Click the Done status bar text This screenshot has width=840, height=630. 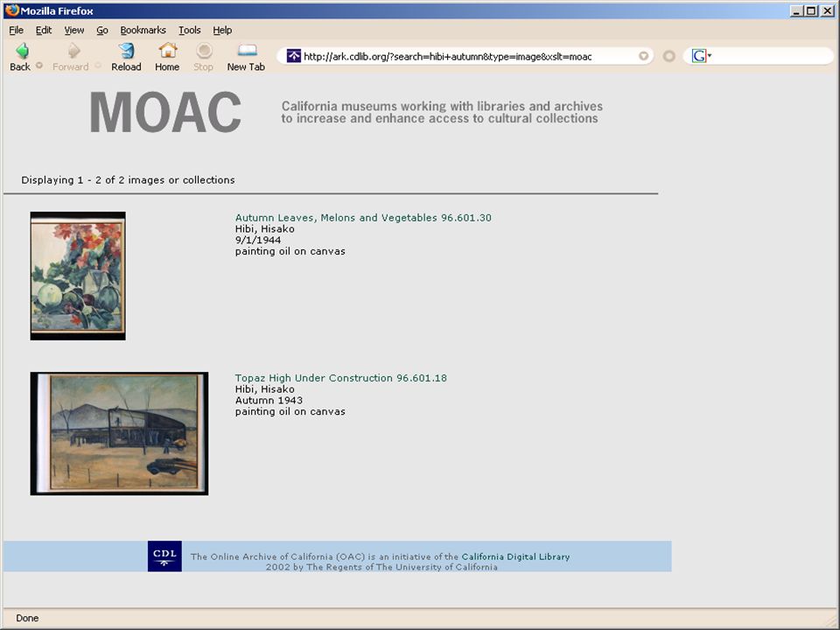(27, 619)
